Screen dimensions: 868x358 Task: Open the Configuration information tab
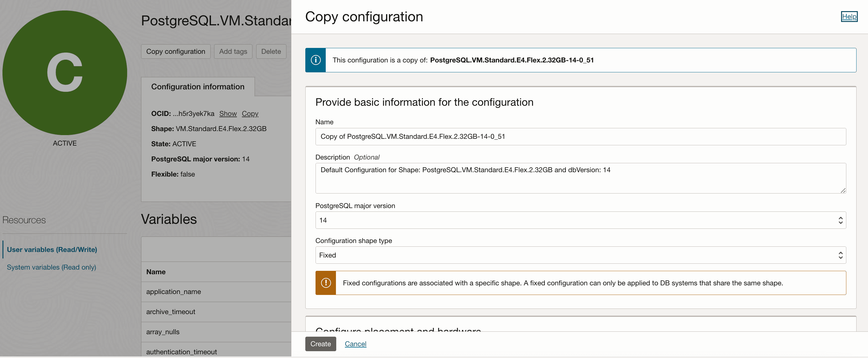[197, 87]
